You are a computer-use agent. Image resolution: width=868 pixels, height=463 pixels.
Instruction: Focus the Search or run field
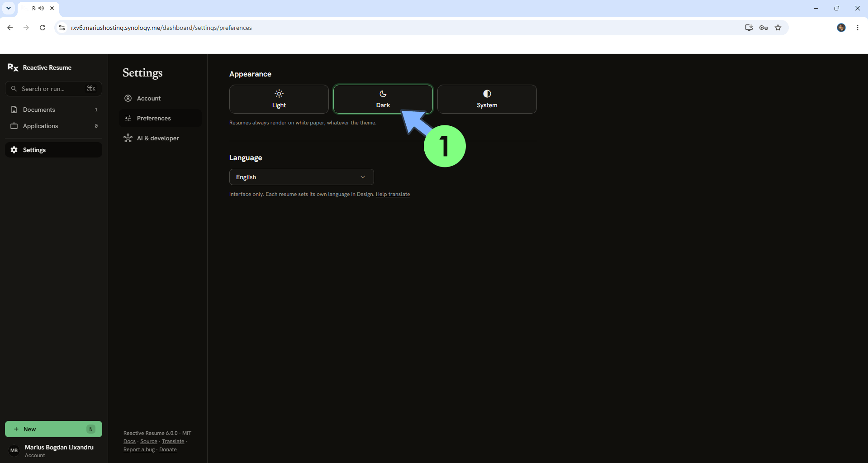pyautogui.click(x=53, y=89)
